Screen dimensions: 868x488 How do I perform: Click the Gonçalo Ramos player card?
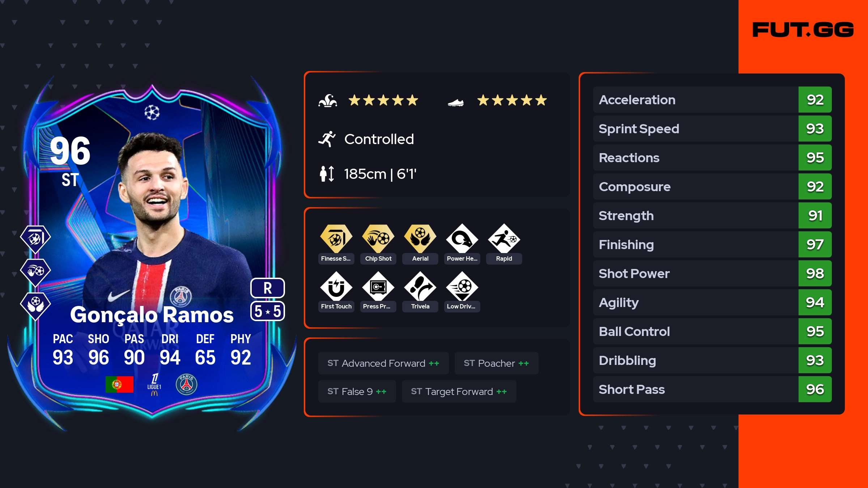152,253
